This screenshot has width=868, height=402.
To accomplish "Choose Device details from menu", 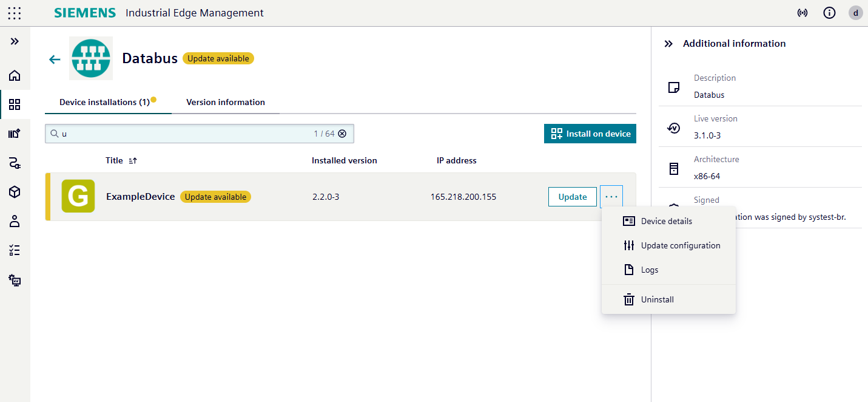I will [x=668, y=221].
